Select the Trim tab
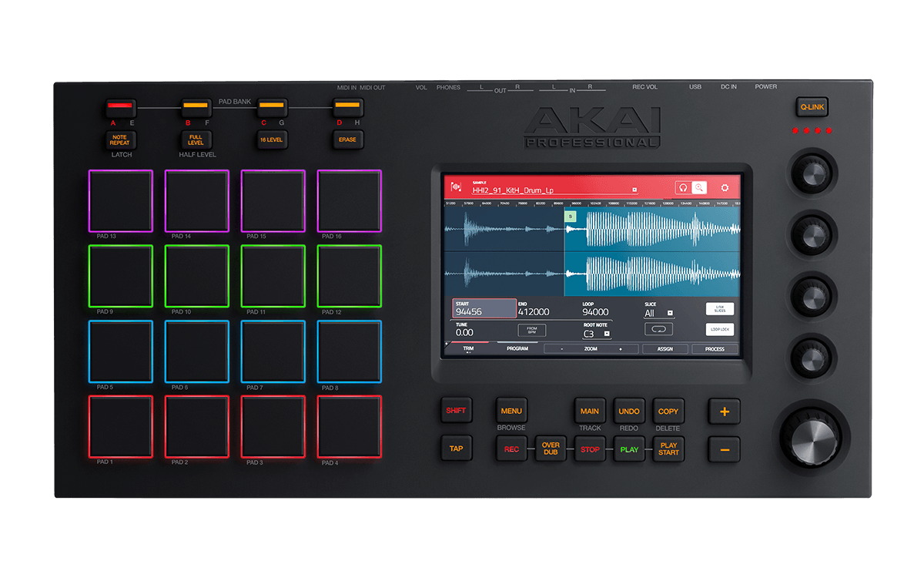This screenshot has width=924, height=578. point(468,349)
